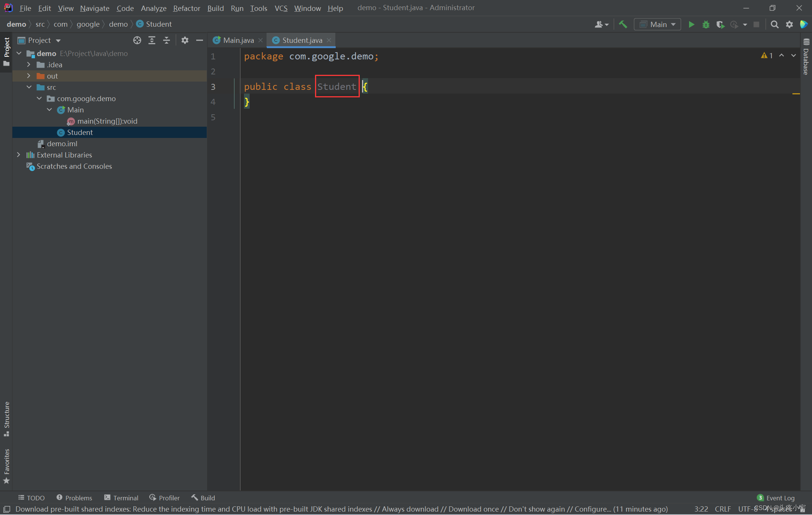The image size is (812, 515).
Task: Open the Event Log
Action: coord(776,498)
